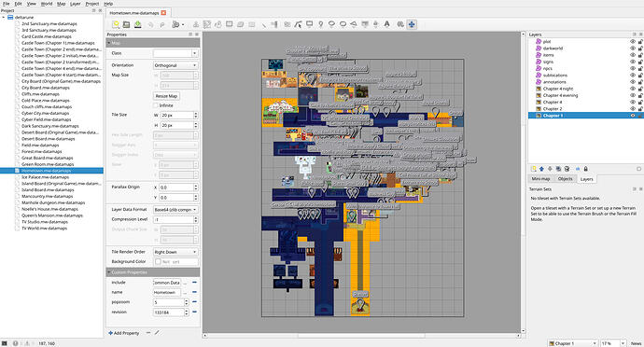Switch to the Mini-map tab

pos(540,179)
